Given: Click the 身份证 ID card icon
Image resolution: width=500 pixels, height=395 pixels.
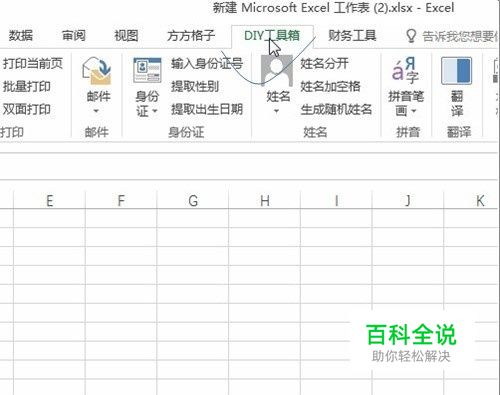Looking at the screenshot, I should (x=147, y=70).
